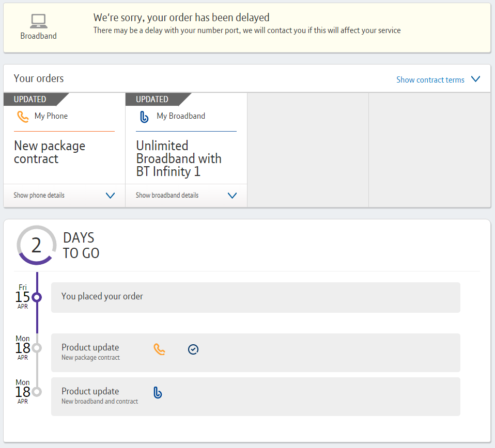
Task: Expand Show phone details chevron
Action: pyautogui.click(x=110, y=196)
